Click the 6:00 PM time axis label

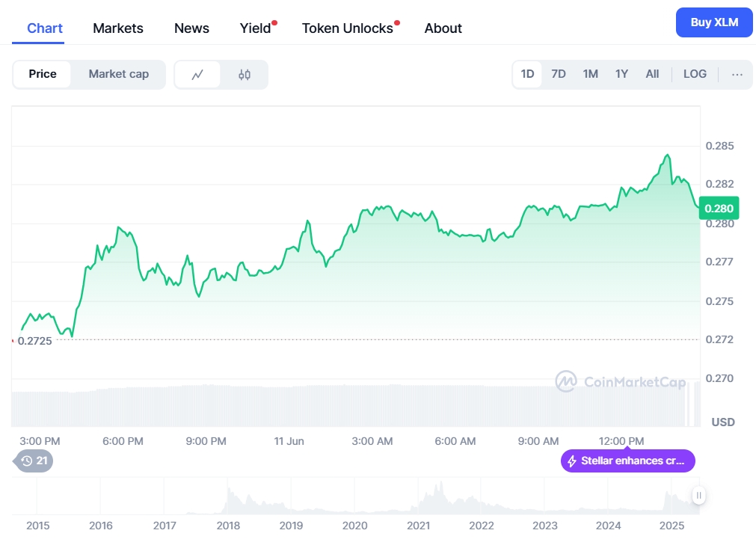coord(123,441)
